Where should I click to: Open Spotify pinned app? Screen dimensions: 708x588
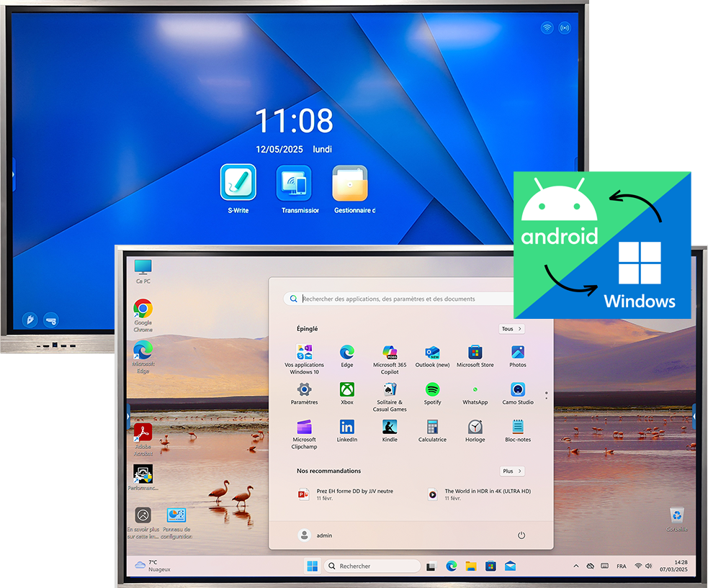click(432, 394)
